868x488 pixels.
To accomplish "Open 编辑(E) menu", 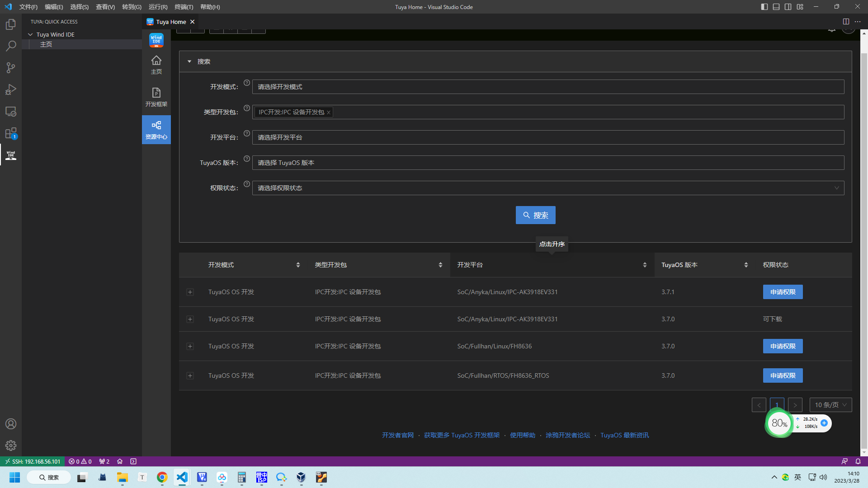I will coord(54,7).
